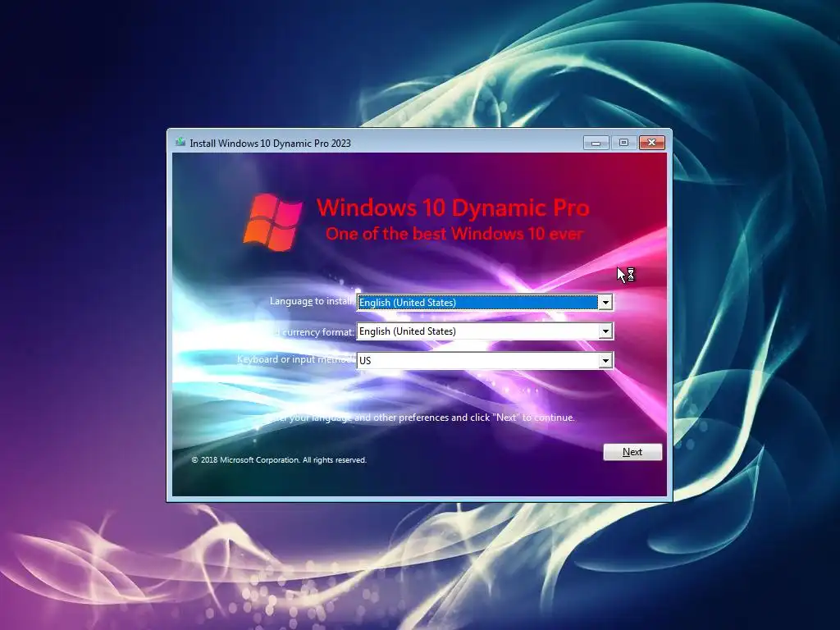This screenshot has width=840, height=630.
Task: Click the preferences instruction text
Action: click(x=419, y=418)
